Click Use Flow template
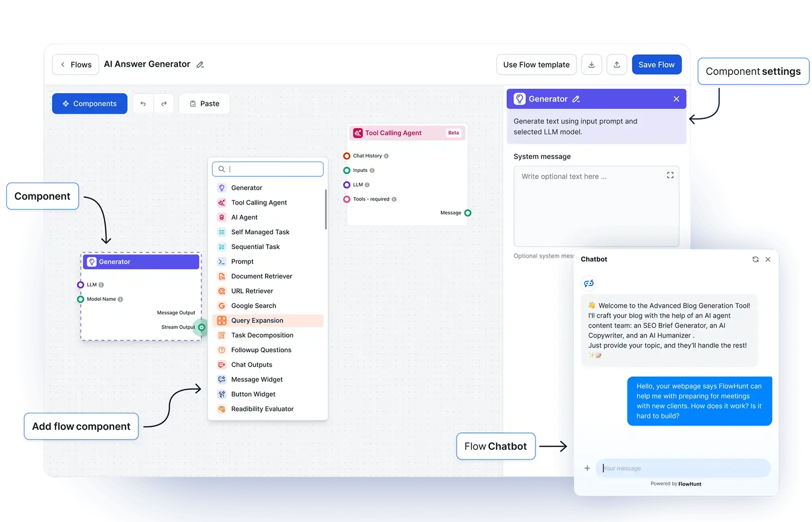This screenshot has height=522, width=812. click(536, 64)
